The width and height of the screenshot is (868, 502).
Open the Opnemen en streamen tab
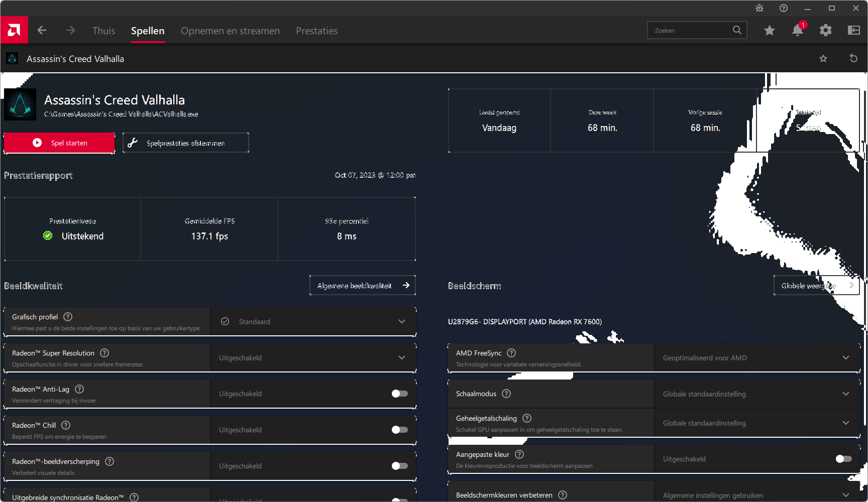tap(230, 31)
